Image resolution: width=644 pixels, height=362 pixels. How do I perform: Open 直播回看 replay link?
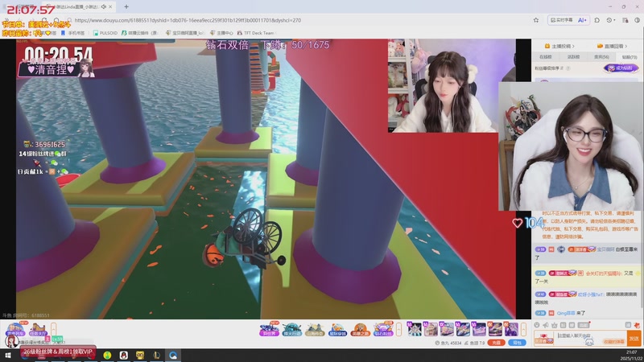coord(612,46)
